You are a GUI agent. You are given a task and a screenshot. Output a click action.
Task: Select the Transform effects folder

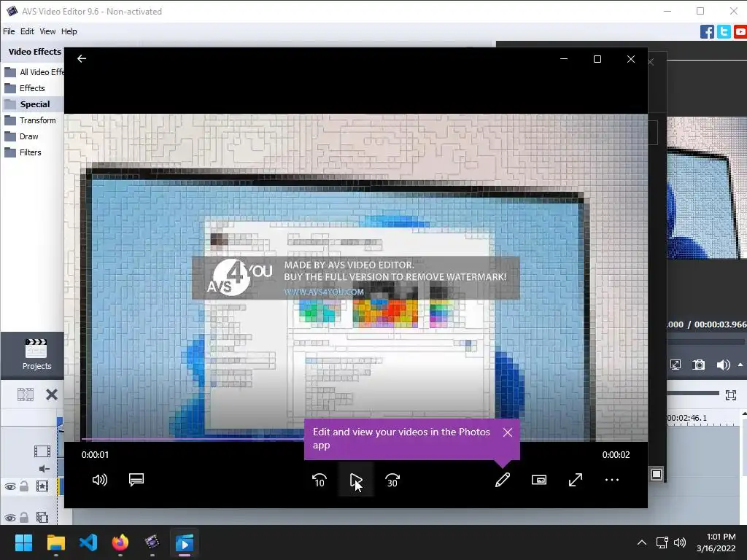pos(30,120)
